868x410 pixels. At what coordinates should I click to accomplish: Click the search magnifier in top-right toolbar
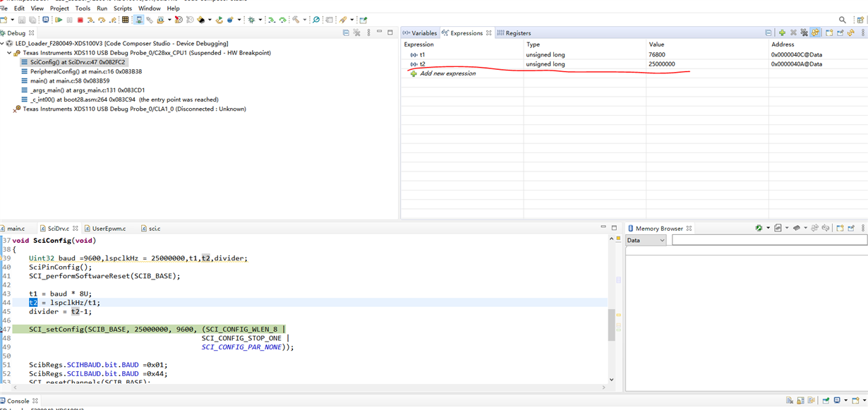click(x=842, y=20)
